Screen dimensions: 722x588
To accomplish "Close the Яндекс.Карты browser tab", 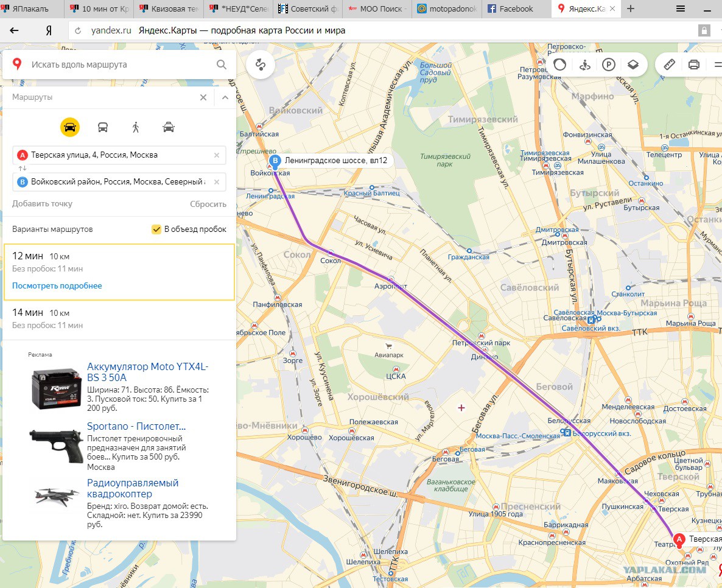I will [x=612, y=9].
